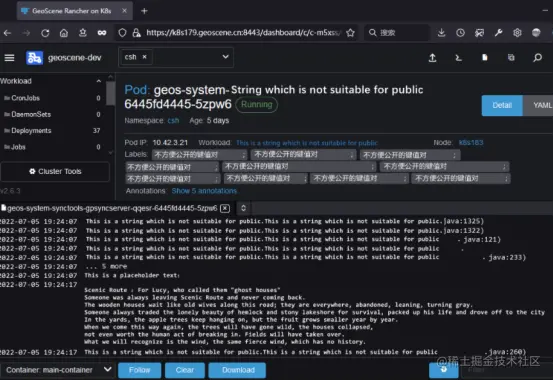Go back in browser

coord(7,33)
